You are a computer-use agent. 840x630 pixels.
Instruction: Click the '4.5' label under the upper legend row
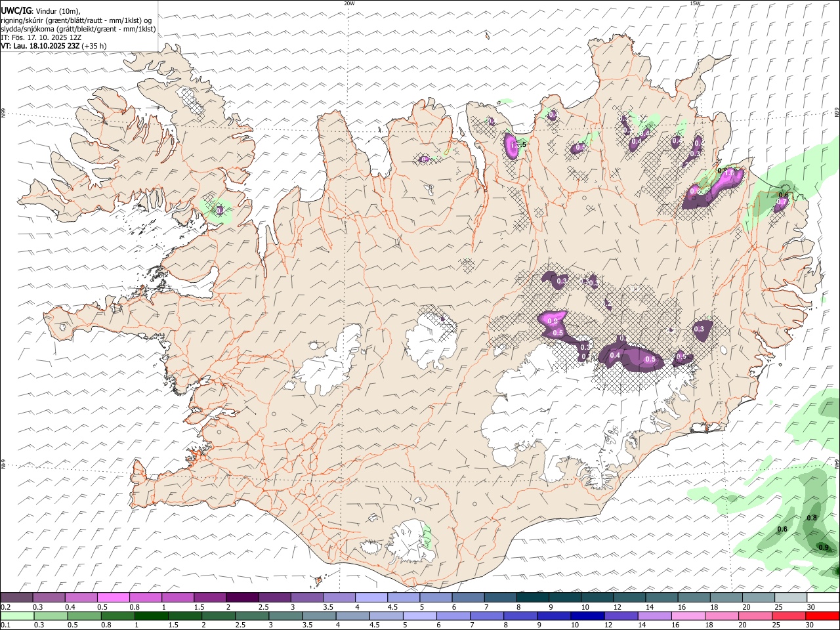(392, 607)
